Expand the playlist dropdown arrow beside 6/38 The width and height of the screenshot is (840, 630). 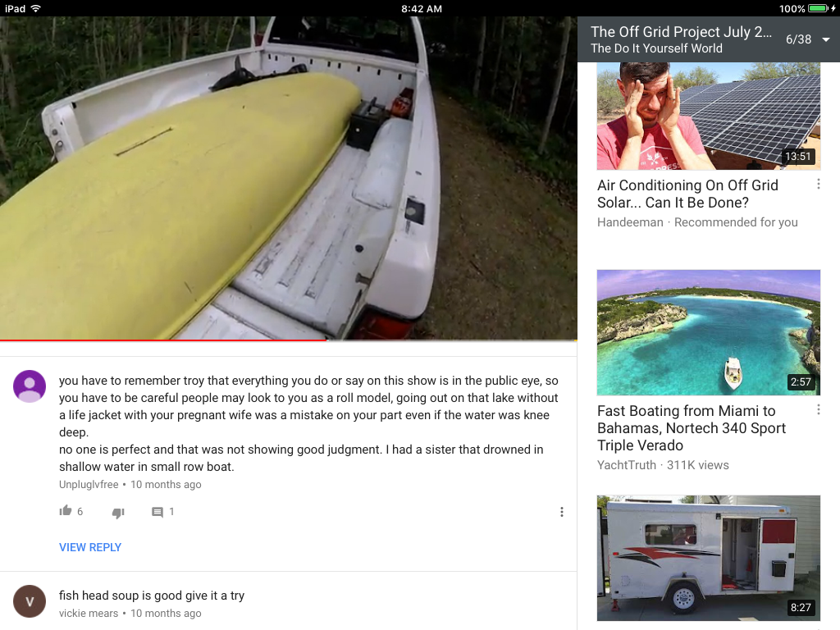coord(825,39)
